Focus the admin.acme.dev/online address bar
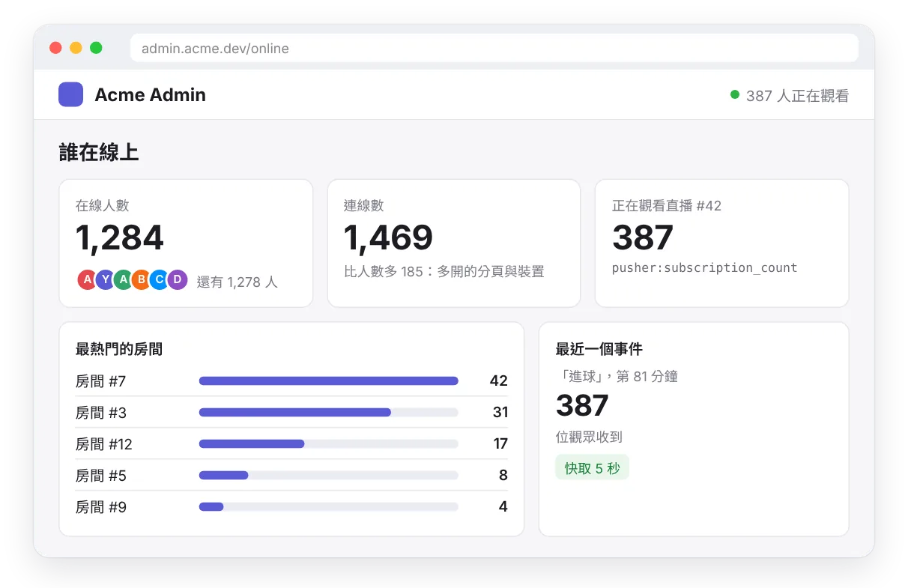 click(x=494, y=48)
